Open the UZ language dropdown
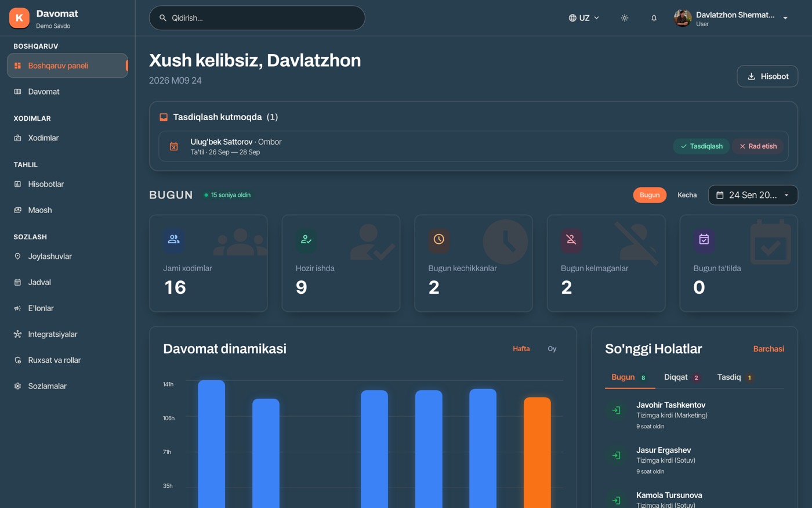 (x=584, y=18)
